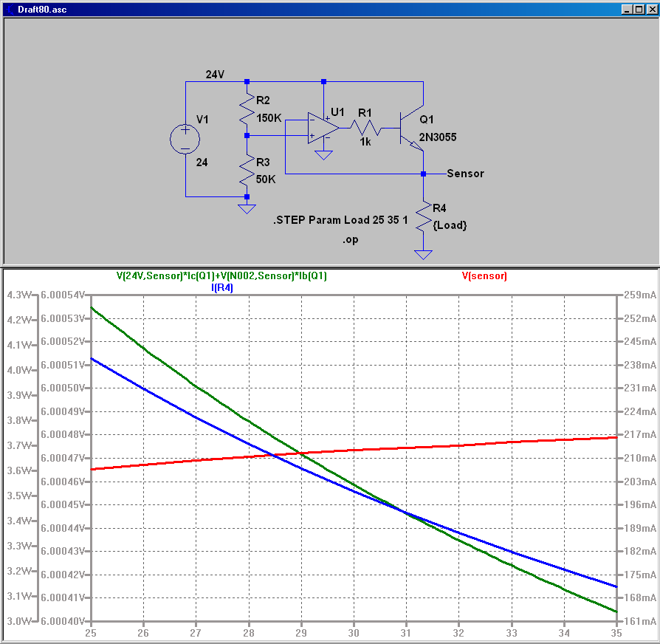
Task: Select the R1 base resistor symbol
Action: tap(365, 128)
